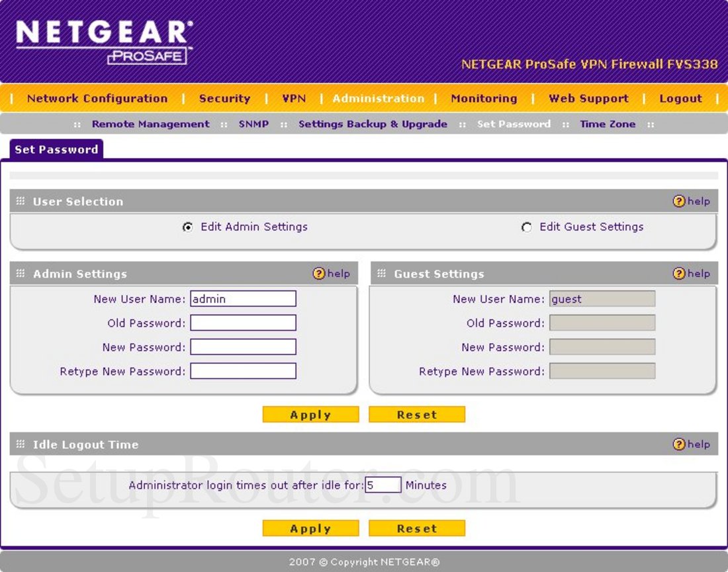Focus the admin Old Password field
The width and height of the screenshot is (728, 572).
pyautogui.click(x=244, y=323)
